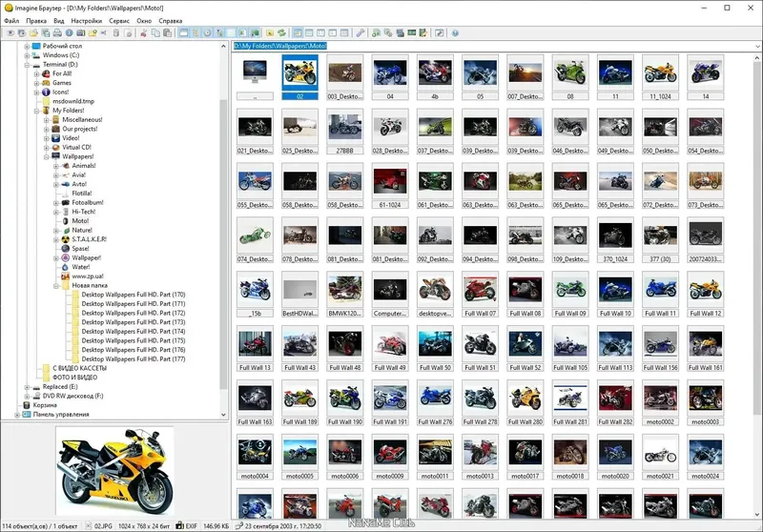763x532 pixels.
Task: Click the copy icon in toolbar
Action: tap(155, 33)
